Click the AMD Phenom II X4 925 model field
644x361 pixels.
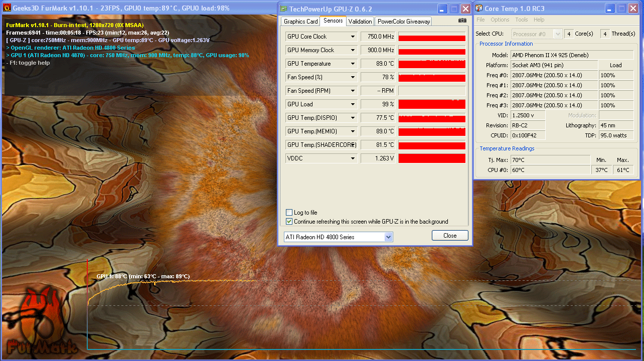[572, 55]
